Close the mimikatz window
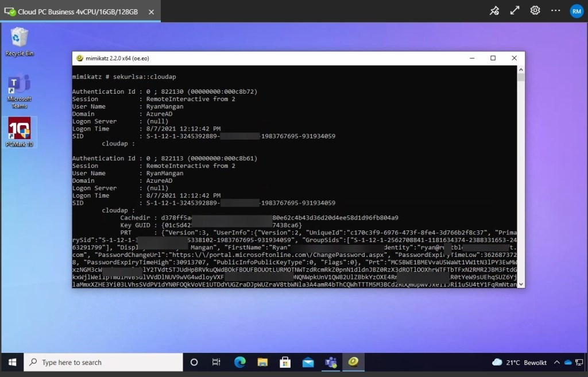 pos(514,58)
